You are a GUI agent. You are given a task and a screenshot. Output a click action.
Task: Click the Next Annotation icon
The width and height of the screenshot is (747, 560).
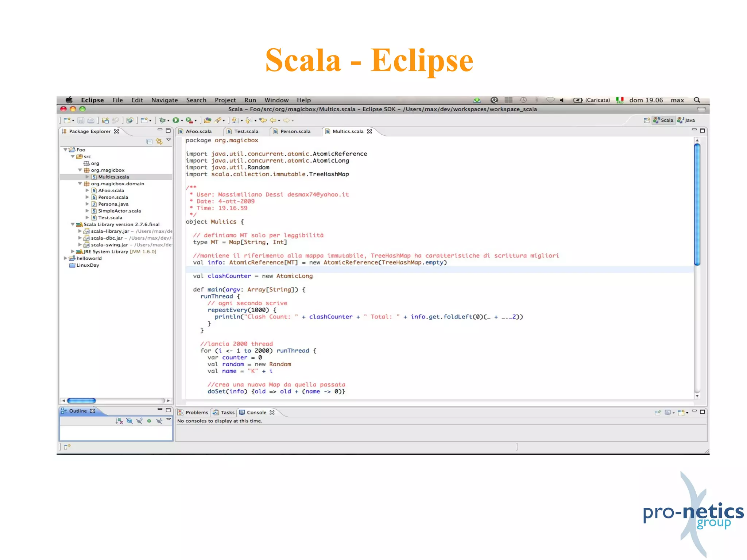(235, 120)
